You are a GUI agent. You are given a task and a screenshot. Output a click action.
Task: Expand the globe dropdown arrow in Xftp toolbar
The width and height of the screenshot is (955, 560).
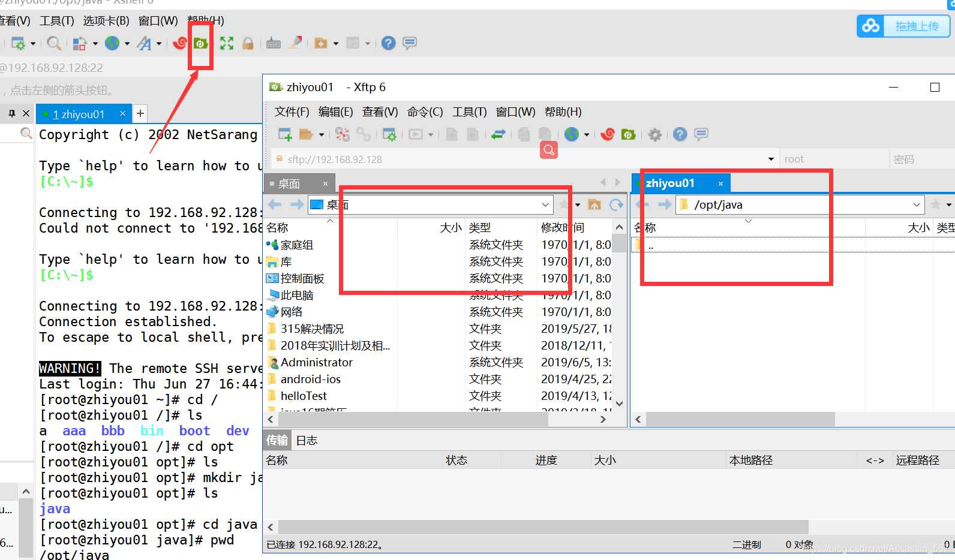(587, 135)
